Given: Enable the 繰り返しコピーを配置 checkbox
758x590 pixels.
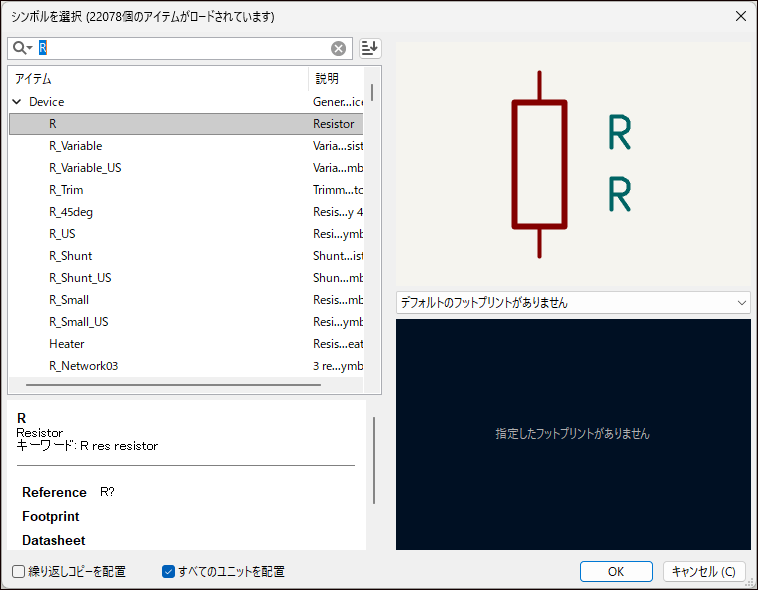Looking at the screenshot, I should pos(19,572).
